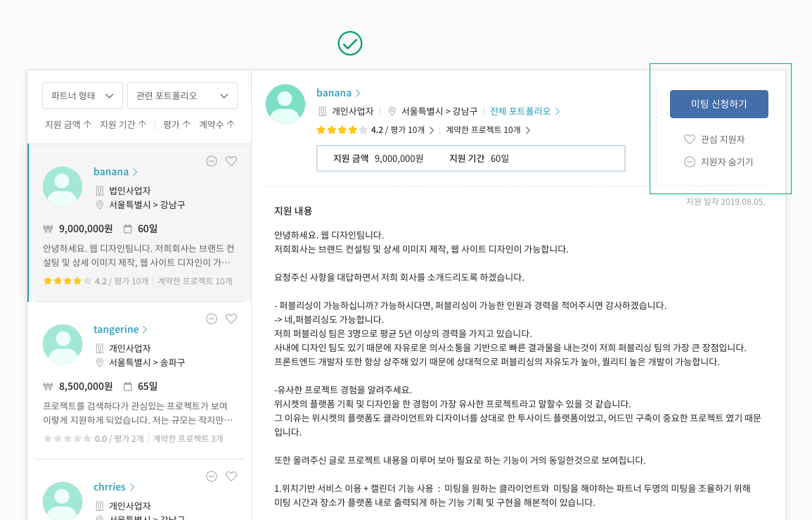Click the 8,500,000원 amount in tangerine card
The width and height of the screenshot is (812, 520).
point(86,386)
